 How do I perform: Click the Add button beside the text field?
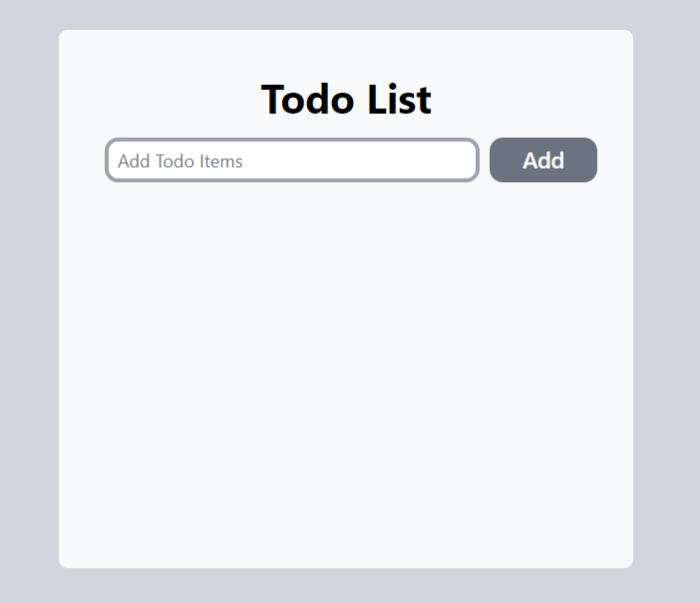542,160
